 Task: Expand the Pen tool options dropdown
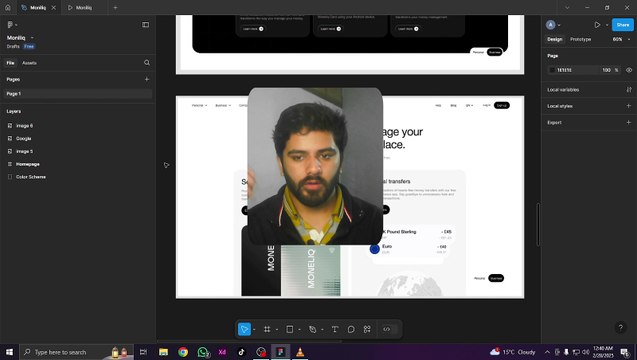click(322, 330)
